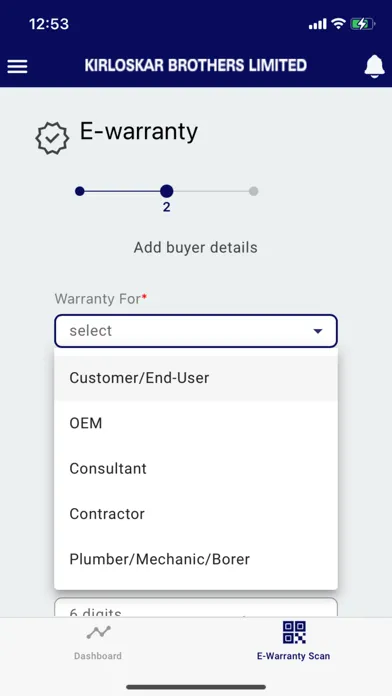Click the Warranty For select box

(x=196, y=331)
